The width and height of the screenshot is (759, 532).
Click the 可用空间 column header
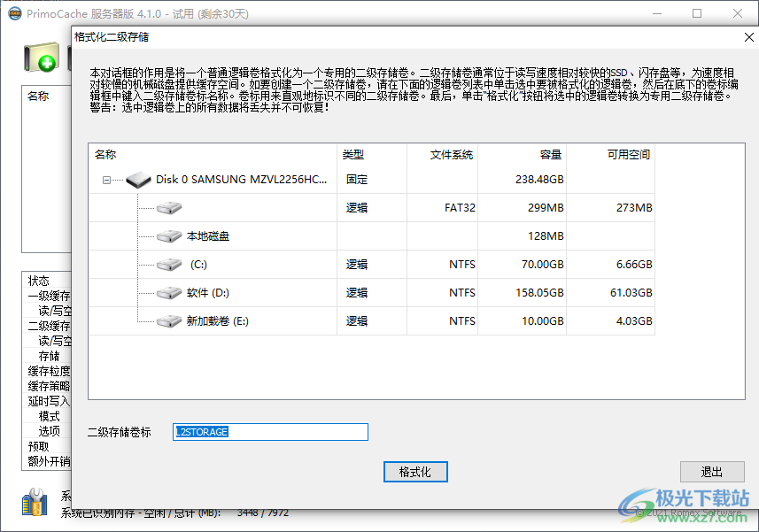pyautogui.click(x=629, y=155)
